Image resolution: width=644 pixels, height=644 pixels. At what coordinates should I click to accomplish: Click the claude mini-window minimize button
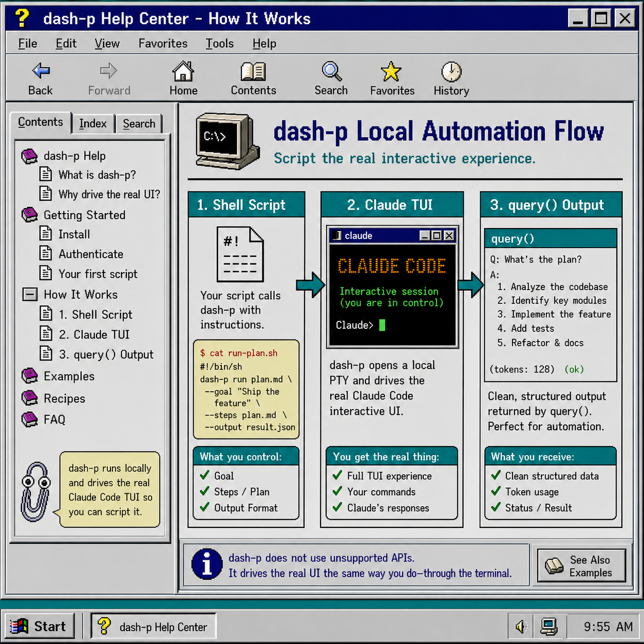(x=425, y=236)
